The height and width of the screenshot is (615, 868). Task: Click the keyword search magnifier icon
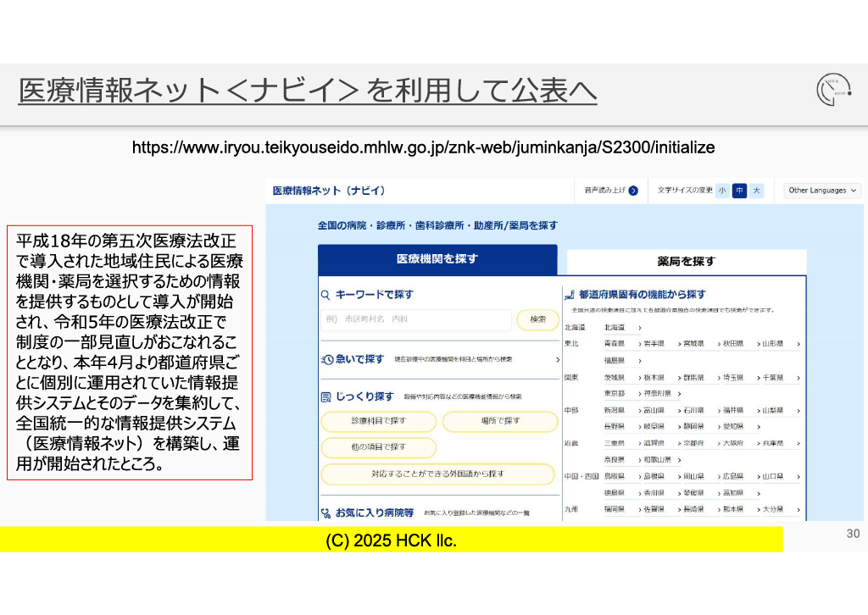(x=325, y=296)
